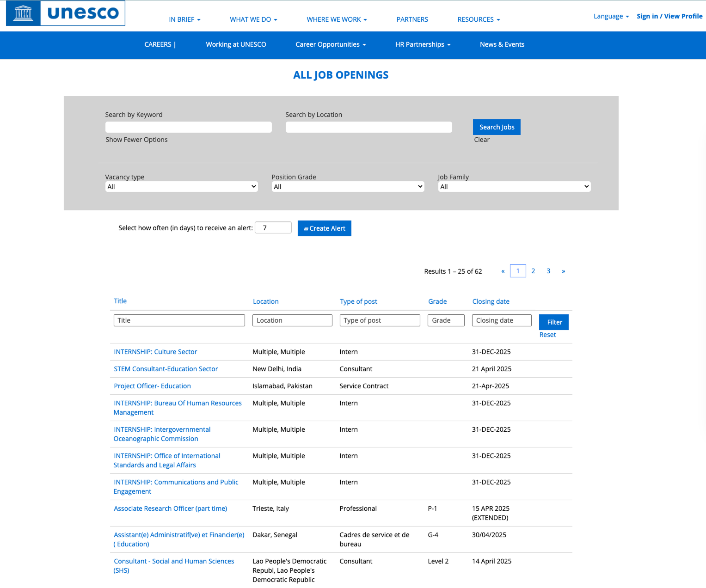Sort by Type of post column
Image resolution: width=706 pixels, height=588 pixels.
coord(358,301)
